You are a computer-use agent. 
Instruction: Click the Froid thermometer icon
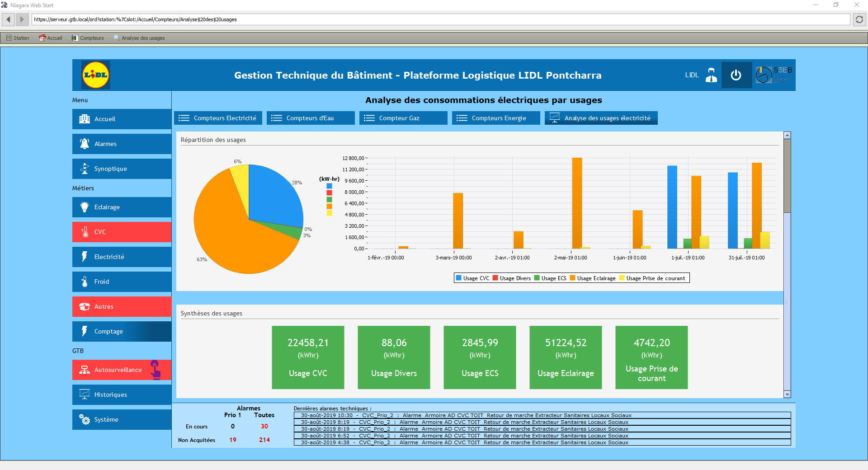click(x=85, y=282)
